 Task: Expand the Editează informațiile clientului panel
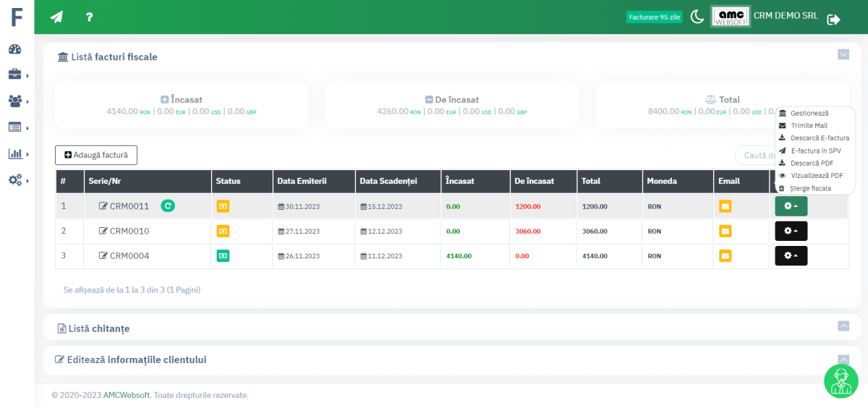tap(843, 359)
